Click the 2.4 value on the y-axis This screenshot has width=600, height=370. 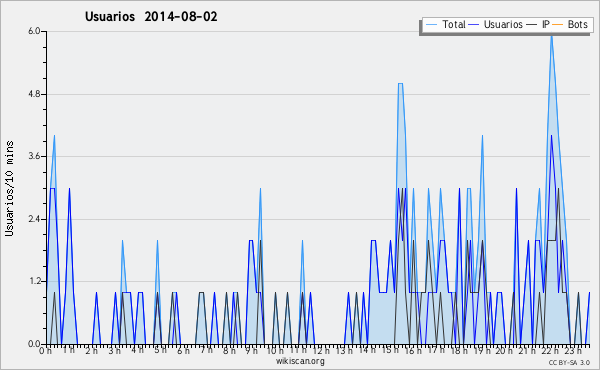(x=34, y=219)
